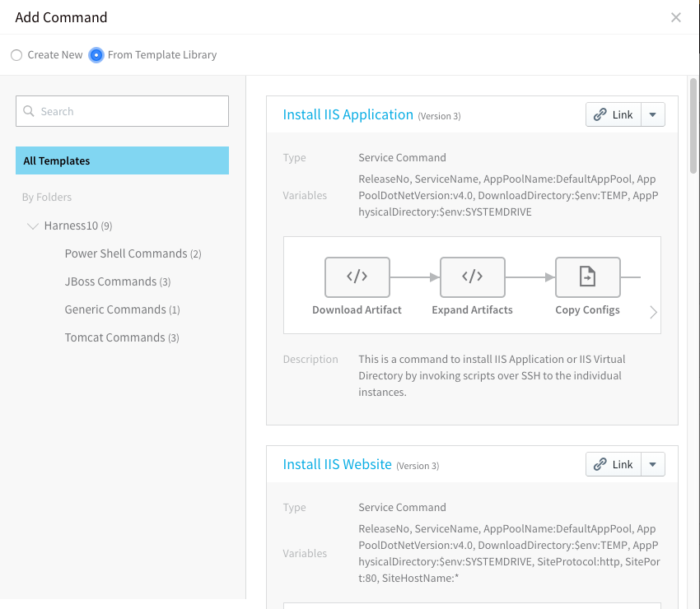Click the magnifier icon in the search box

pyautogui.click(x=29, y=111)
